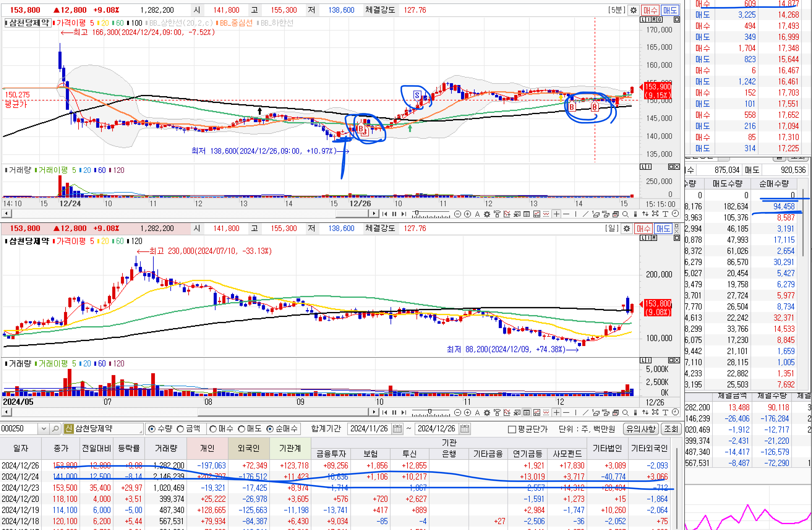Expand the stock code 000250 dropdown
812x530 pixels.
(x=43, y=429)
